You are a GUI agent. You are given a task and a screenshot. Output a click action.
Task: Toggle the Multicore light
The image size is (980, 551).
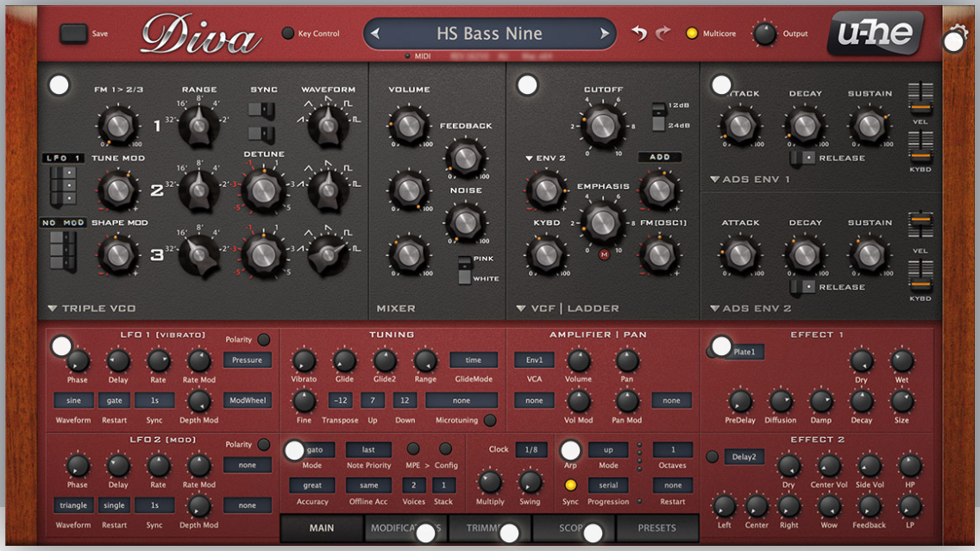[x=692, y=33]
